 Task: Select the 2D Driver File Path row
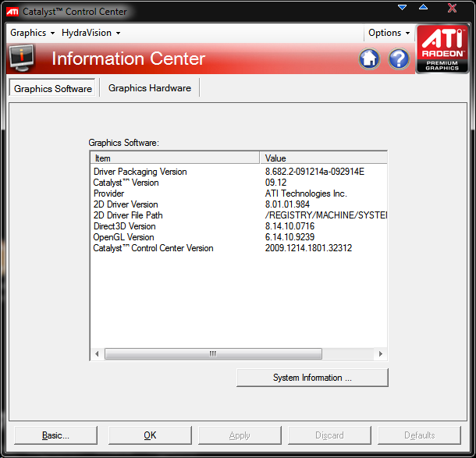click(239, 215)
